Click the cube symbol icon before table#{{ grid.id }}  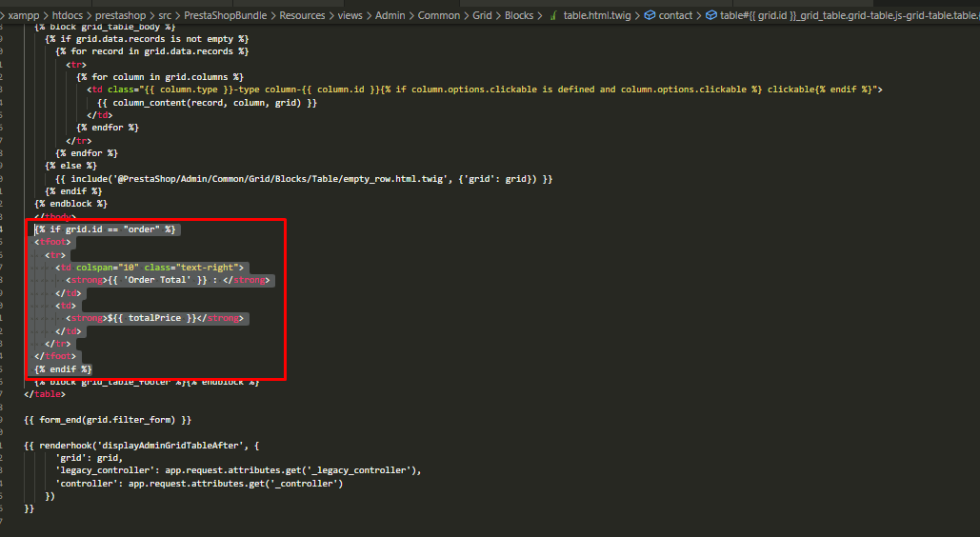tap(711, 15)
